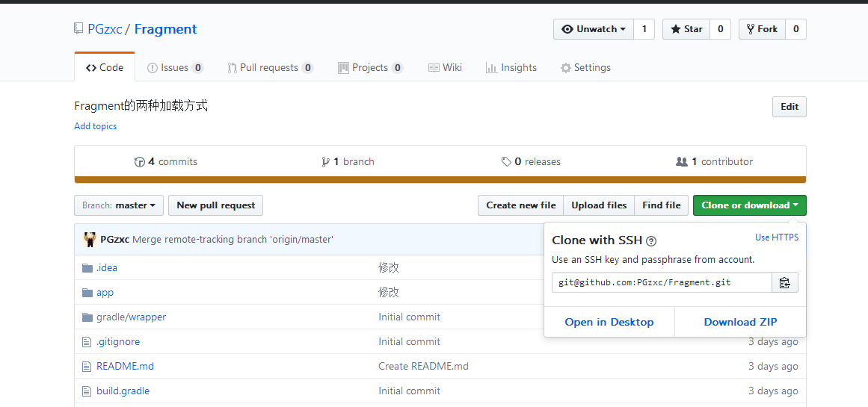
Task: Click Create new file button
Action: [x=521, y=205]
